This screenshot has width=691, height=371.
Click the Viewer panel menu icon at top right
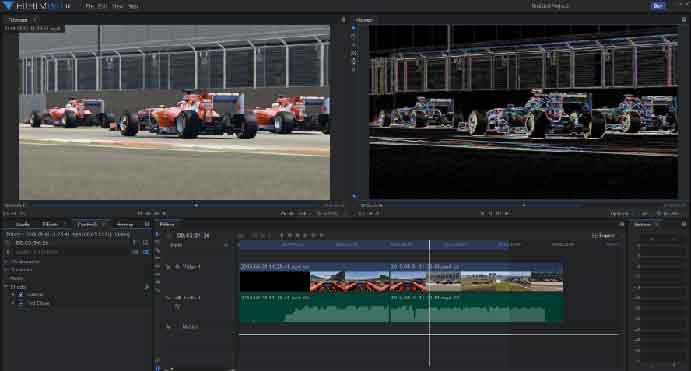pos(684,19)
